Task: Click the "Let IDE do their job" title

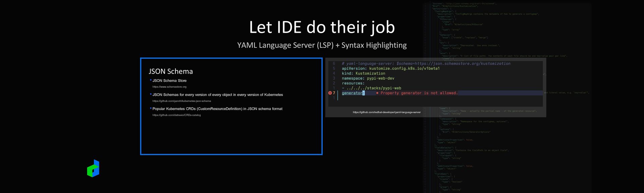Action: pyautogui.click(x=322, y=27)
